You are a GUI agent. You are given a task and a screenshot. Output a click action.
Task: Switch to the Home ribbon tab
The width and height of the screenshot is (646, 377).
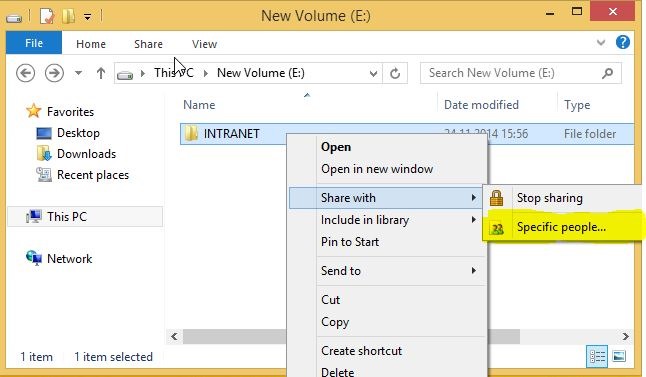coord(91,44)
